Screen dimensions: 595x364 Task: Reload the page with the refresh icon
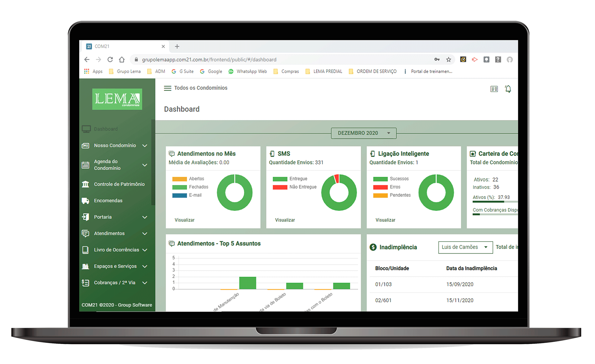(110, 59)
